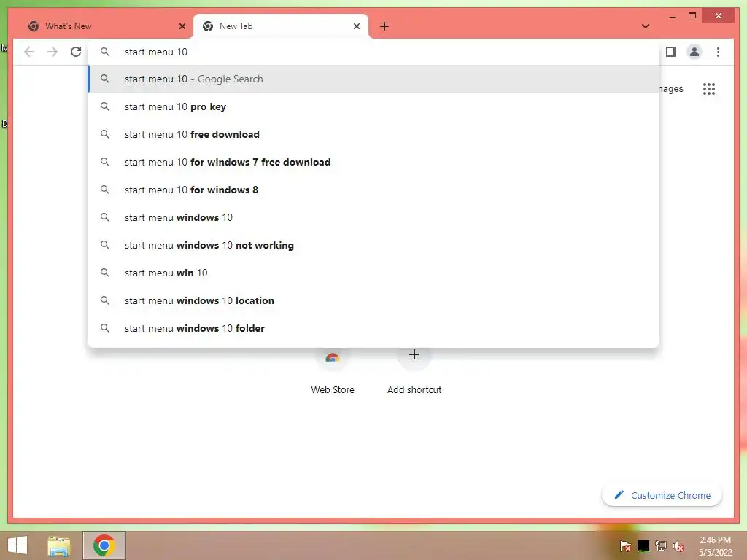Choose 'start menu 10 for windows 8' suggestion
The width and height of the screenshot is (747, 560).
[x=374, y=190]
